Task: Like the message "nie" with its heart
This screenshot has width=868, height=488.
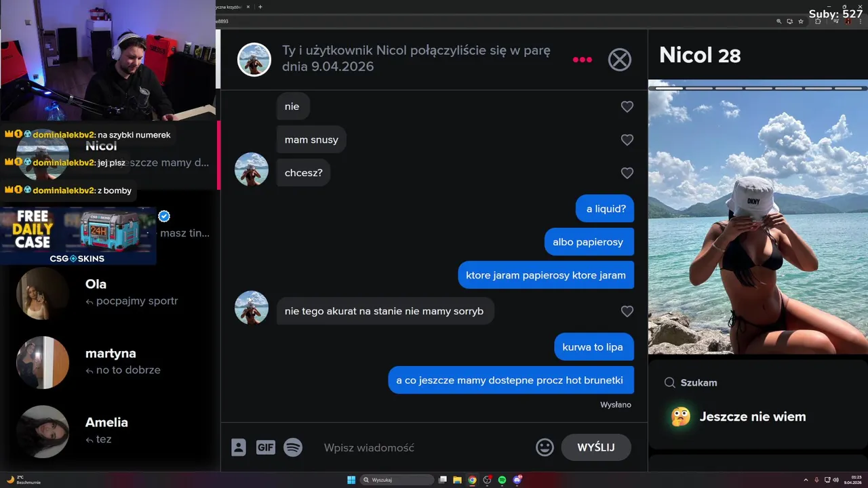Action: pos(627,106)
